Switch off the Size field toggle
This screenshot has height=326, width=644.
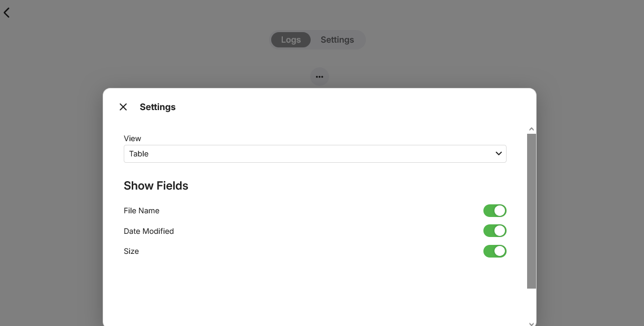tap(494, 251)
